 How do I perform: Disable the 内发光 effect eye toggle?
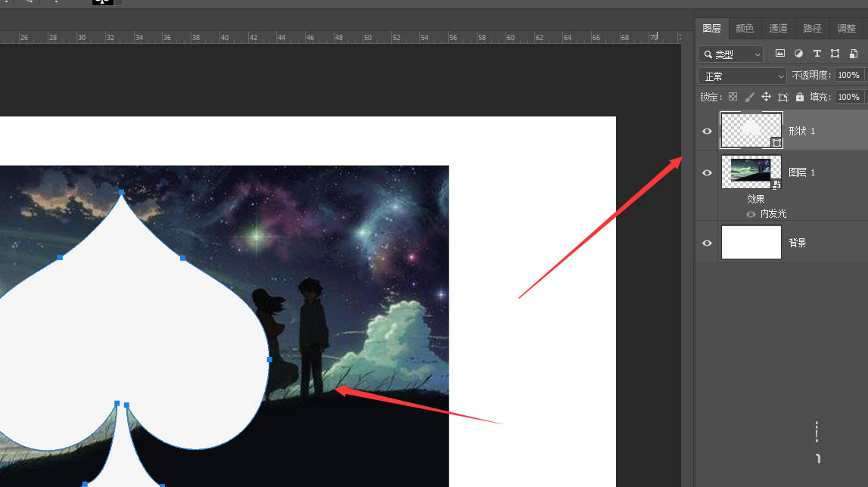750,213
